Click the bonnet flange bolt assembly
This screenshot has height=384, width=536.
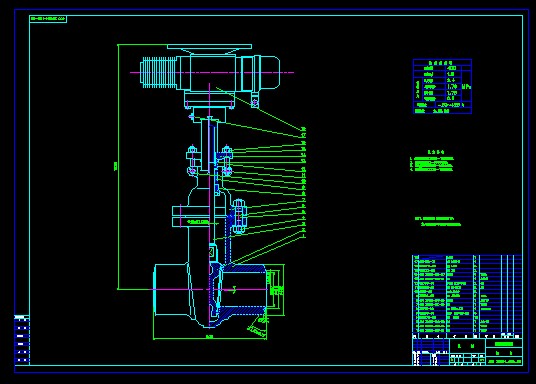click(239, 216)
